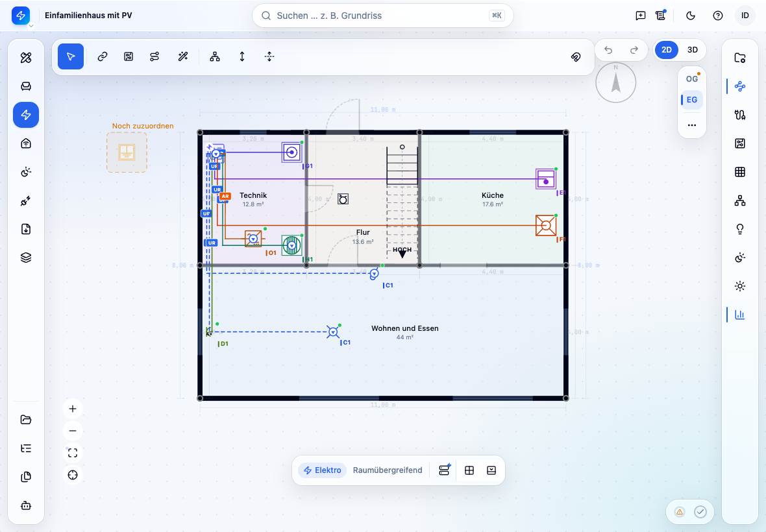Select the cable routing tool
This screenshot has width=766, height=532.
coord(154,56)
